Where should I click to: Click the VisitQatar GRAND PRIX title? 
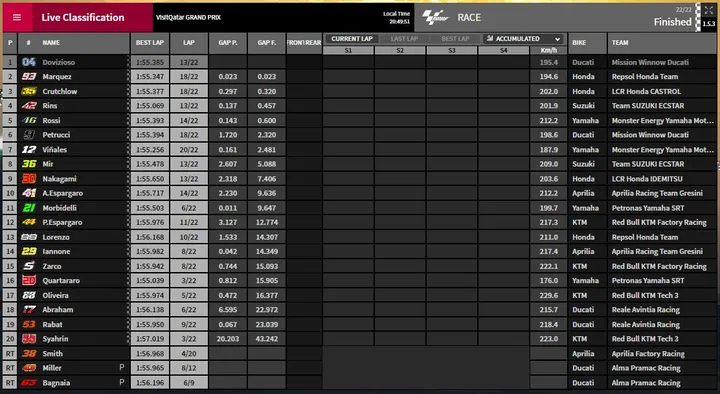point(188,17)
